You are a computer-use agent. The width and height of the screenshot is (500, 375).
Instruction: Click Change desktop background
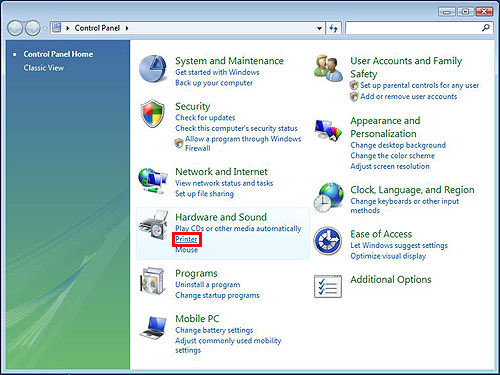[x=398, y=145]
